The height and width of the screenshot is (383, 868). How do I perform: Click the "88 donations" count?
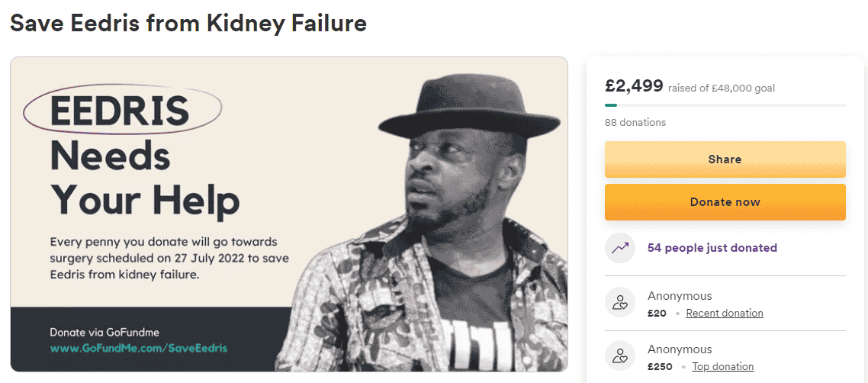click(x=635, y=122)
